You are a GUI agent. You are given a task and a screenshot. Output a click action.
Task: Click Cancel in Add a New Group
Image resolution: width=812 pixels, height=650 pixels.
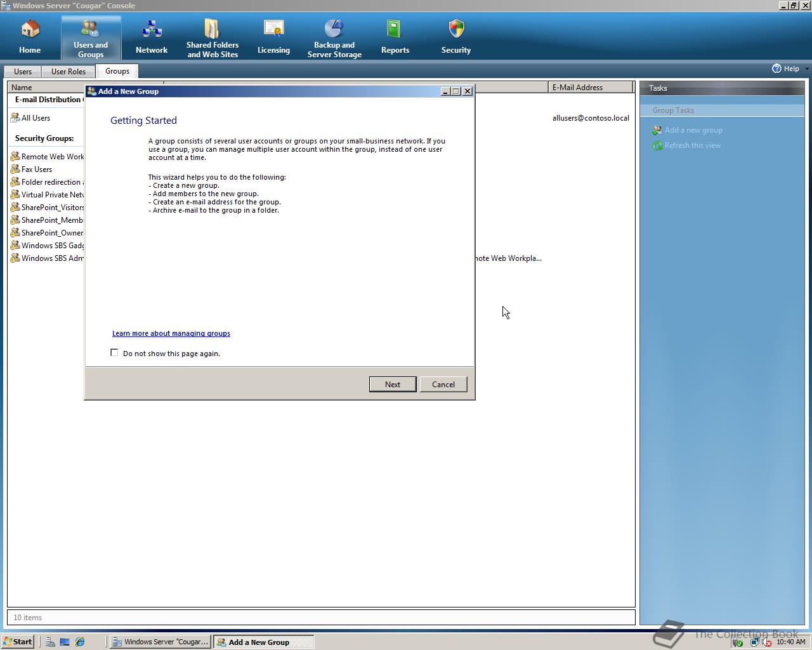click(443, 384)
